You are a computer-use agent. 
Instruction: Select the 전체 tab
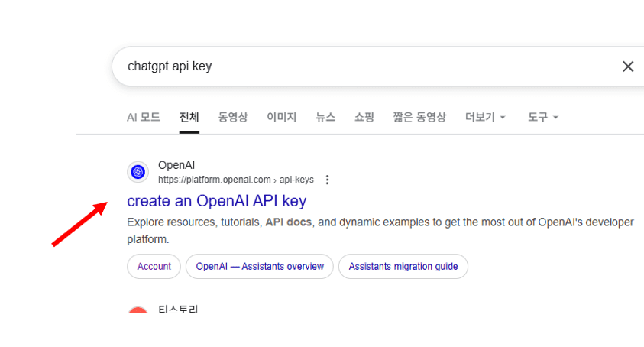pos(189,117)
